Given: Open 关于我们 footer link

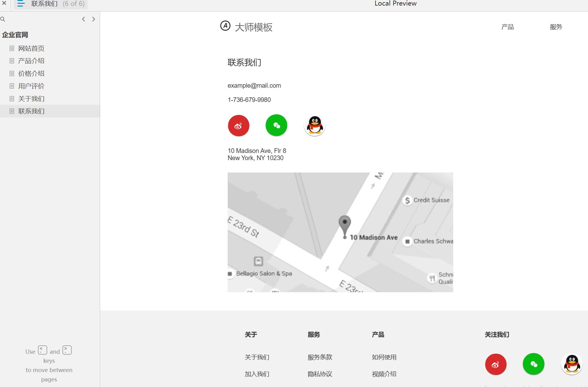Looking at the screenshot, I should 257,357.
